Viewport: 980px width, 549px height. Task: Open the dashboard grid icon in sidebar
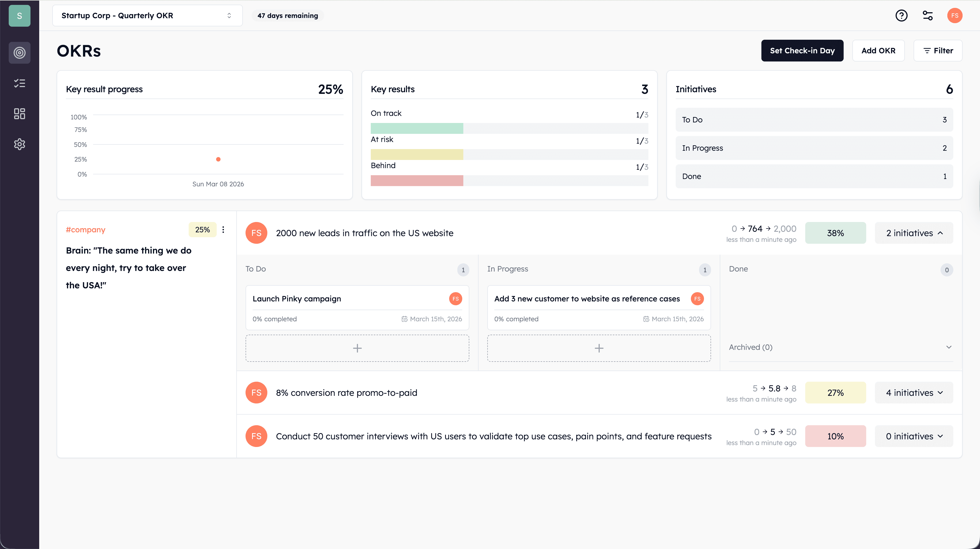[19, 114]
